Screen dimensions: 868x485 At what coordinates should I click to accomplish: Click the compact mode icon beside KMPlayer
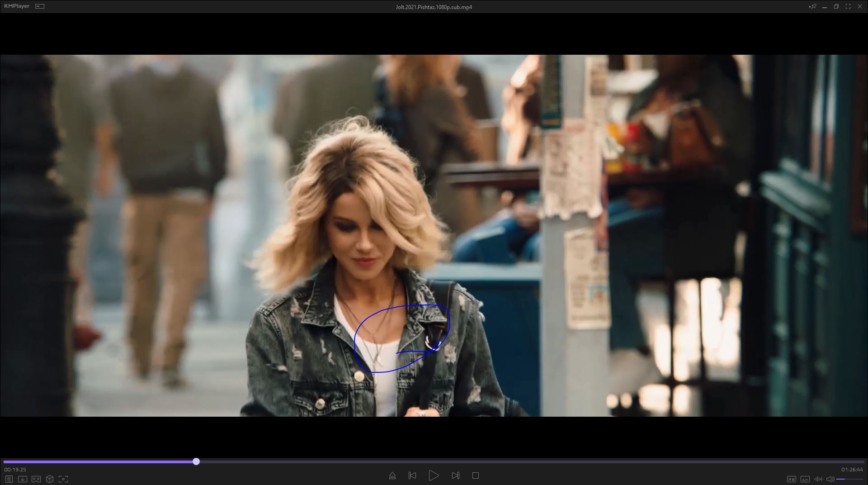click(40, 6)
